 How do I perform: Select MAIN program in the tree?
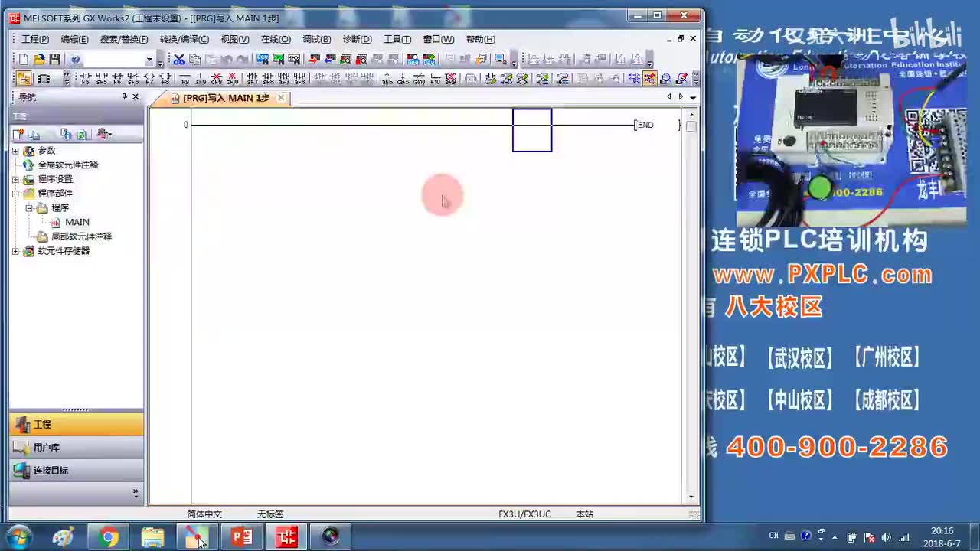coord(77,222)
